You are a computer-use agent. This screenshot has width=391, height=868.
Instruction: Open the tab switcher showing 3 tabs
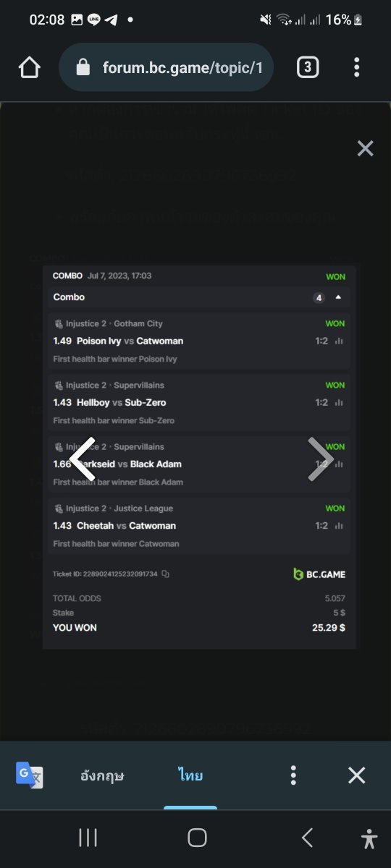(x=308, y=67)
